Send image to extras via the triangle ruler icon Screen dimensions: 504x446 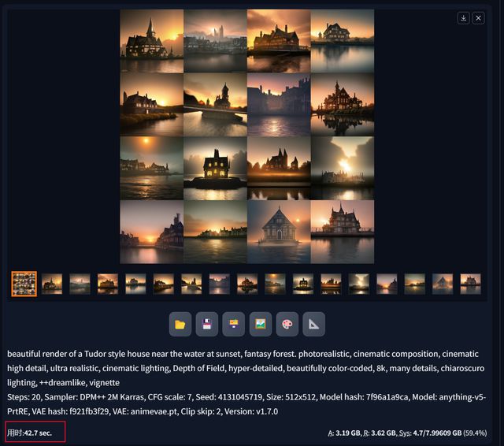click(313, 324)
